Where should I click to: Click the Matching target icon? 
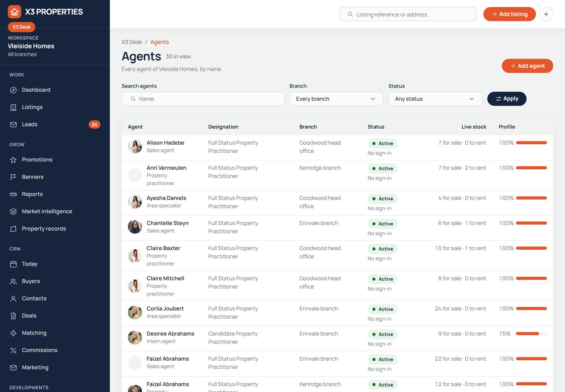pos(13,333)
